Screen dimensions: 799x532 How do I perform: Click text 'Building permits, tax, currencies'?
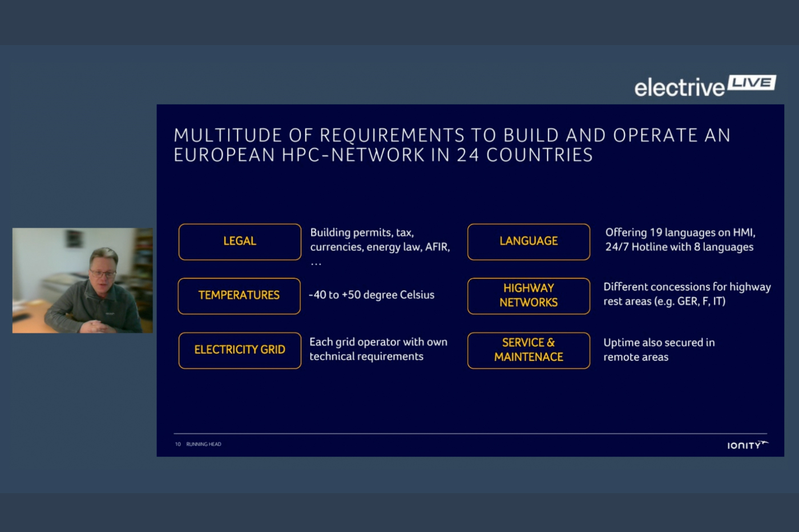[380, 239]
